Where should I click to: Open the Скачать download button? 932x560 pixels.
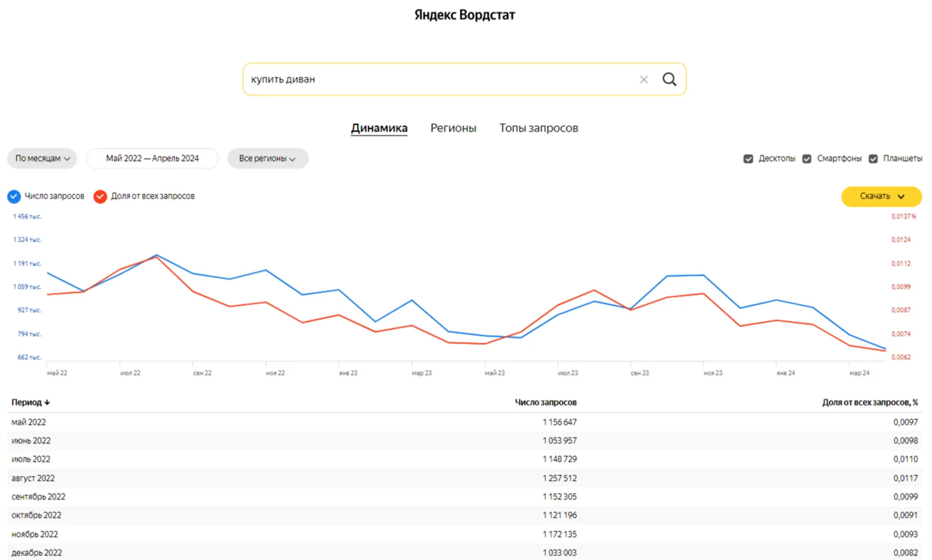click(882, 196)
